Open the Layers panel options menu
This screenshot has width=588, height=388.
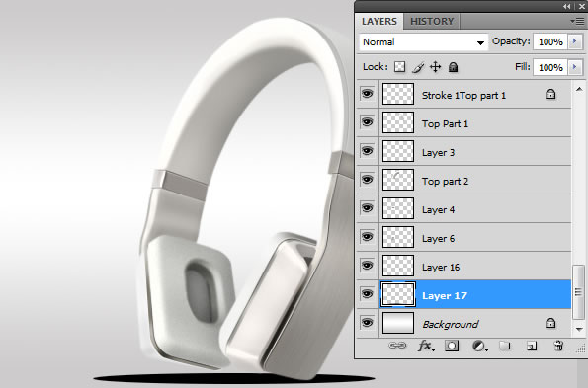tap(578, 21)
